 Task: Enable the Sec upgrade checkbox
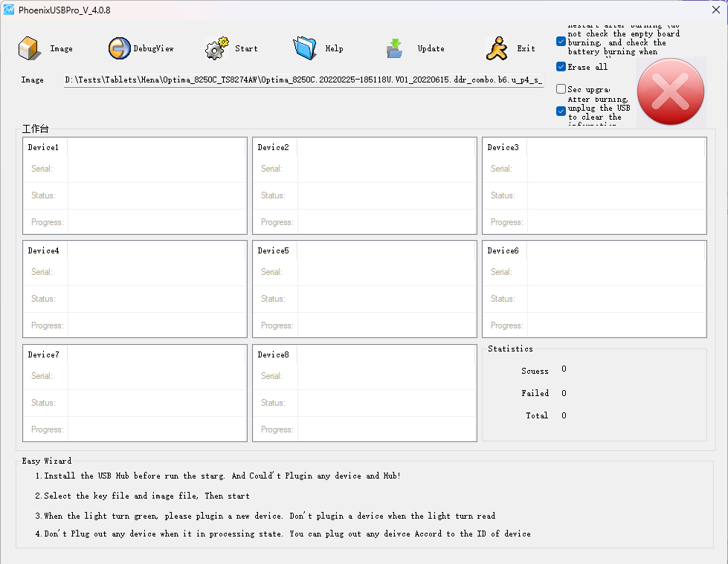click(561, 89)
